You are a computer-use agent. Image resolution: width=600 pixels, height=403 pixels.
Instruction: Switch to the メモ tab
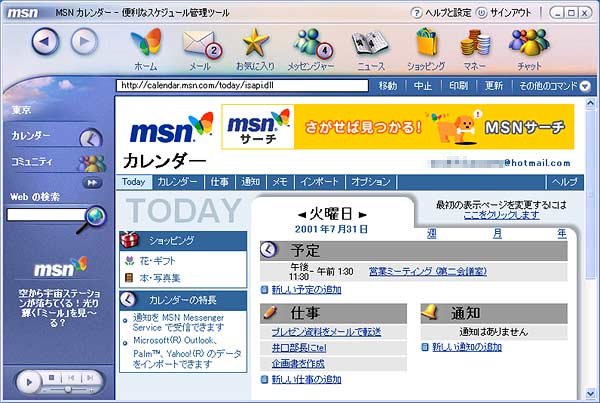[x=280, y=182]
